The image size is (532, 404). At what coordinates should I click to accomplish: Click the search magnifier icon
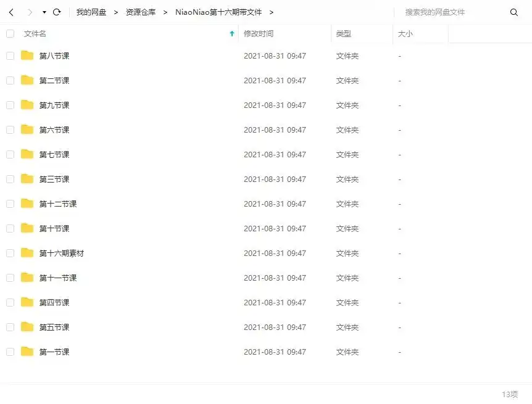pos(514,12)
